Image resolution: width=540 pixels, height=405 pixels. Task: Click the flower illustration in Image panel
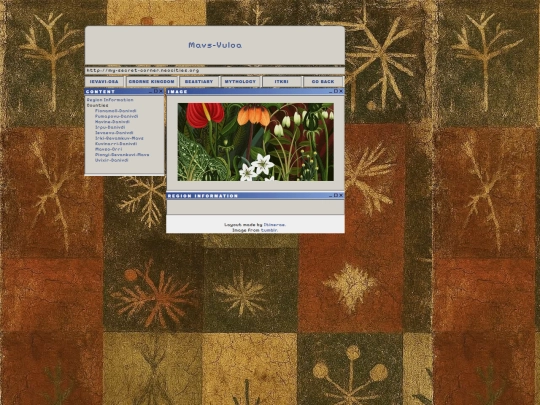256,142
